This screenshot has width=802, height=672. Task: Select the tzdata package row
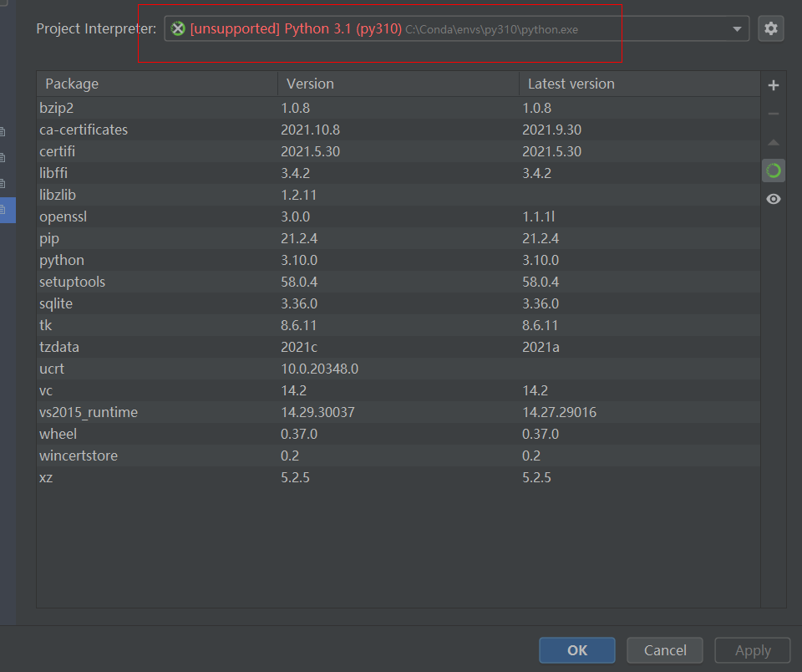pos(398,347)
